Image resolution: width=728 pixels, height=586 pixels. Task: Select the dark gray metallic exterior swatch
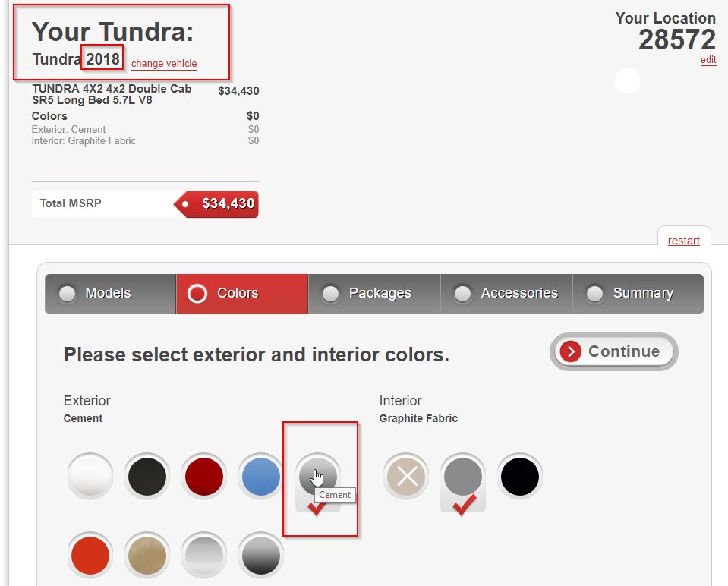pyautogui.click(x=261, y=556)
